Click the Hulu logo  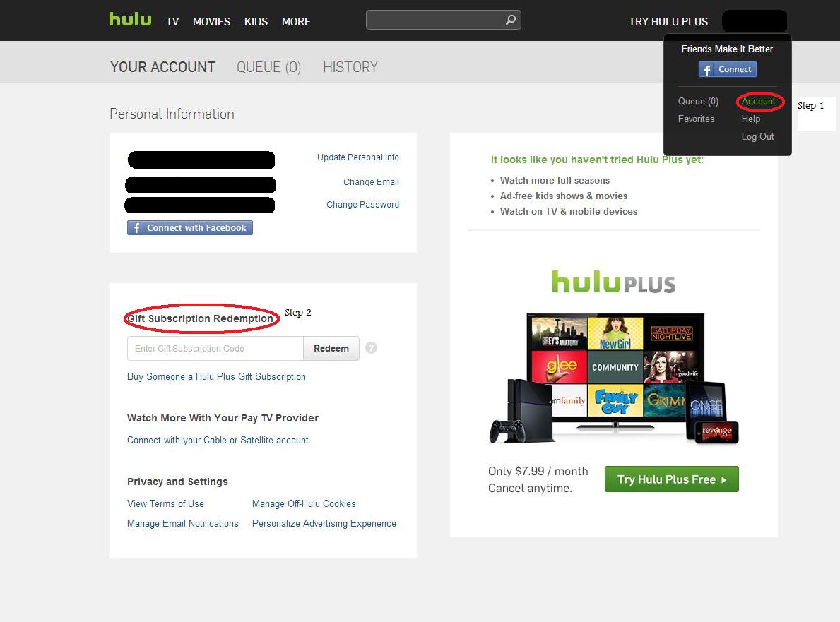coord(130,19)
